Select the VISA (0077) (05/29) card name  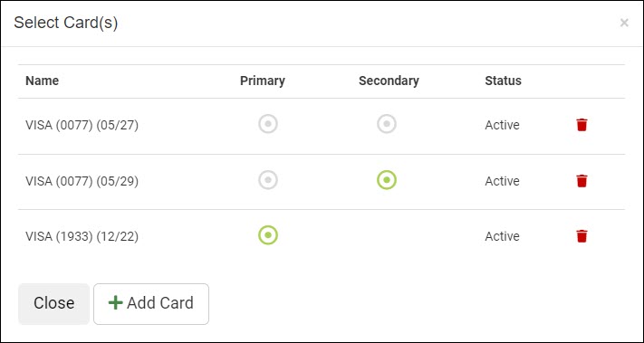click(82, 181)
